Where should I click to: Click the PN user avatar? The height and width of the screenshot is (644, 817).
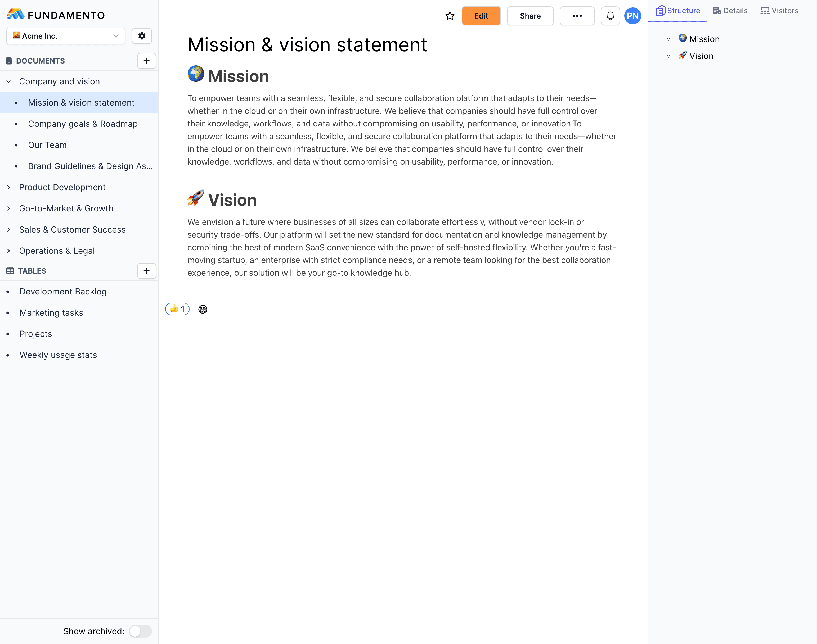coord(633,16)
